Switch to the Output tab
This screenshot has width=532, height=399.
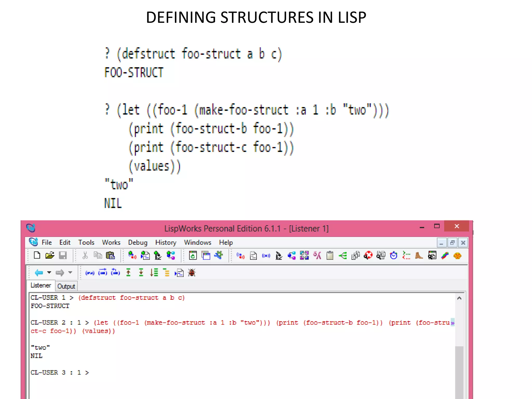tap(66, 286)
